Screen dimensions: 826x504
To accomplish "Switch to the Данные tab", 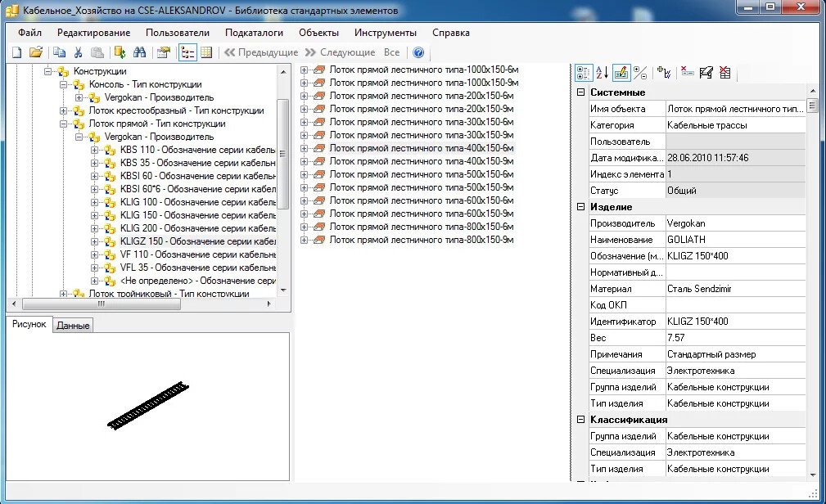I will point(73,326).
